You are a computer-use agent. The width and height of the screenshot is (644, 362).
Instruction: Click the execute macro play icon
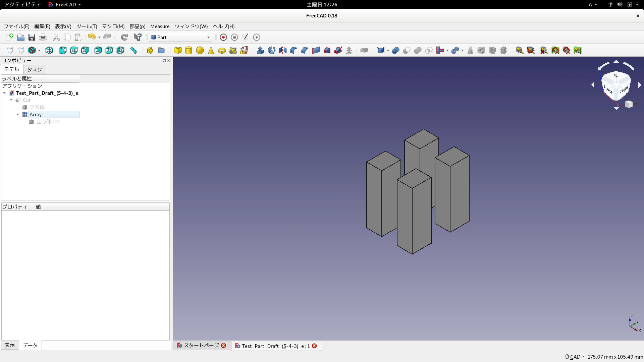point(257,37)
